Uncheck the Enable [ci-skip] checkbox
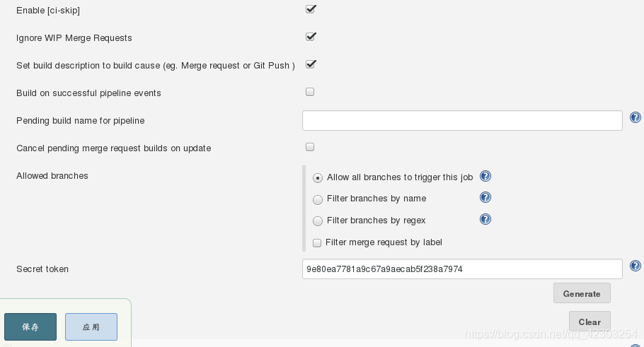Viewport: 644px width, 347px height. [311, 9]
